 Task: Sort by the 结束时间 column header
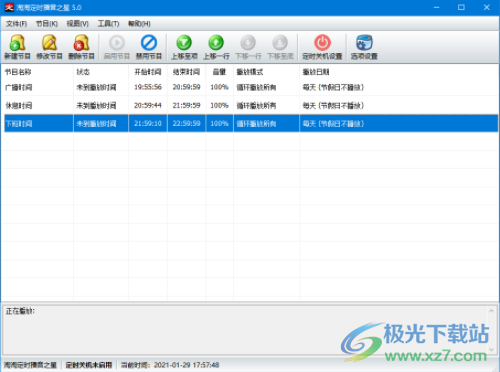[186, 72]
